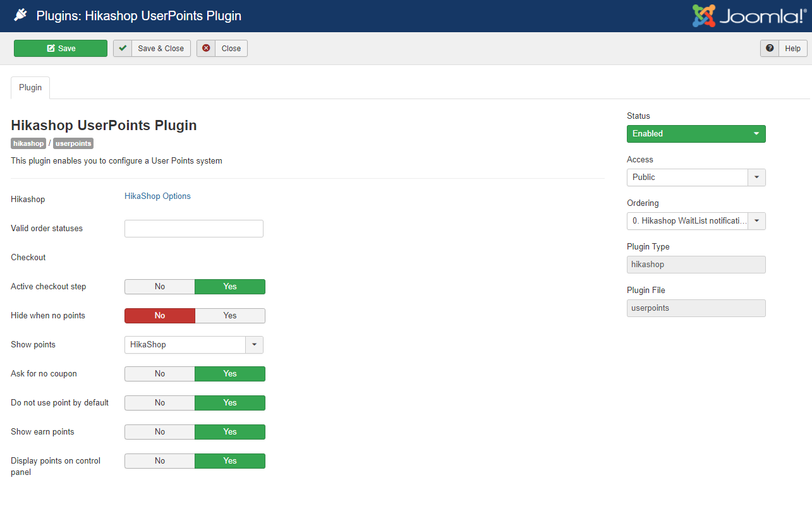Click the gray hikashop tag badge

pyautogui.click(x=28, y=143)
